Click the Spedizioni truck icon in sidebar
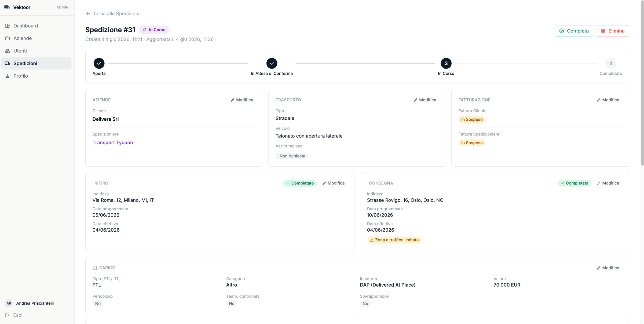The width and height of the screenshot is (644, 324). pyautogui.click(x=8, y=63)
